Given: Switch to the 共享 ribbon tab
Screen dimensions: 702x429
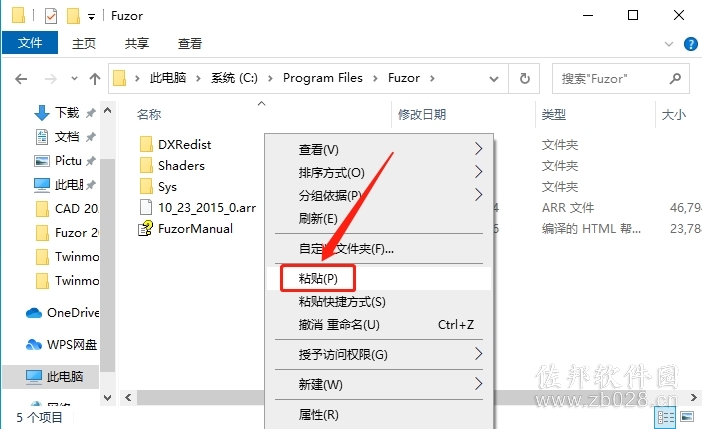Looking at the screenshot, I should 137,43.
